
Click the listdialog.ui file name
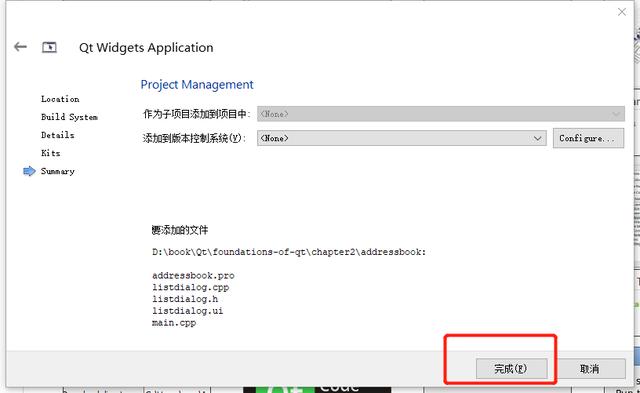(187, 311)
